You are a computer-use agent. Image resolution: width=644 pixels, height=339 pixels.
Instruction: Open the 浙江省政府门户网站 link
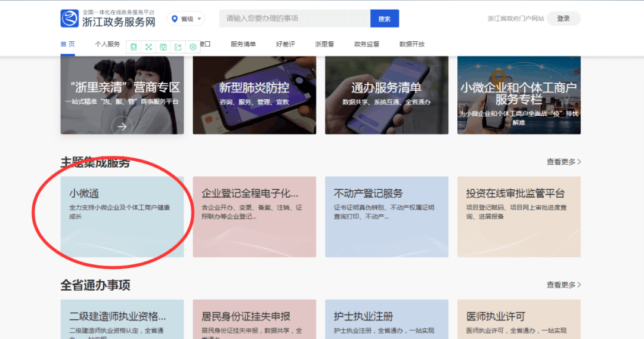515,19
